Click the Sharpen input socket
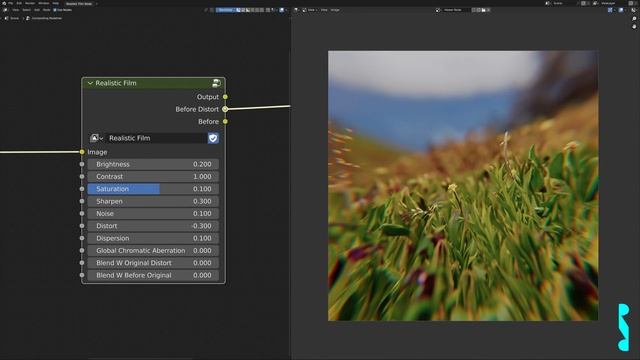Viewport: 640px width, 360px height. (x=82, y=201)
